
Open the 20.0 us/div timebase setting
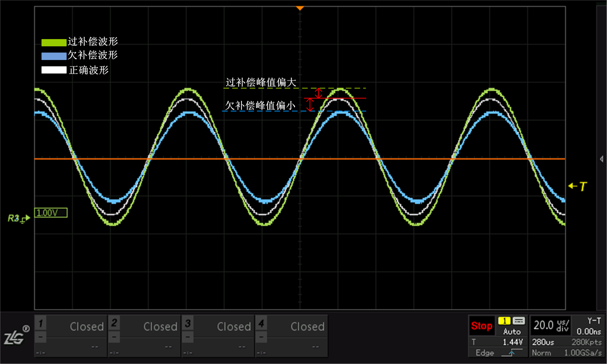point(551,325)
